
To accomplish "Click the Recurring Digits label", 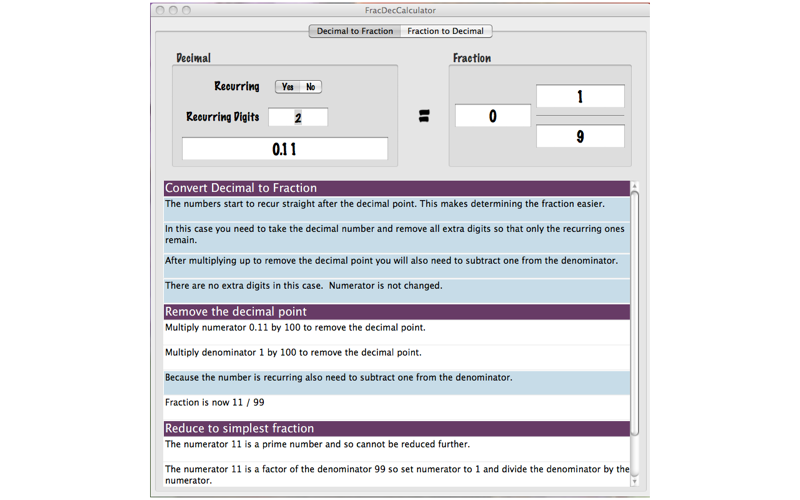I will tap(222, 117).
